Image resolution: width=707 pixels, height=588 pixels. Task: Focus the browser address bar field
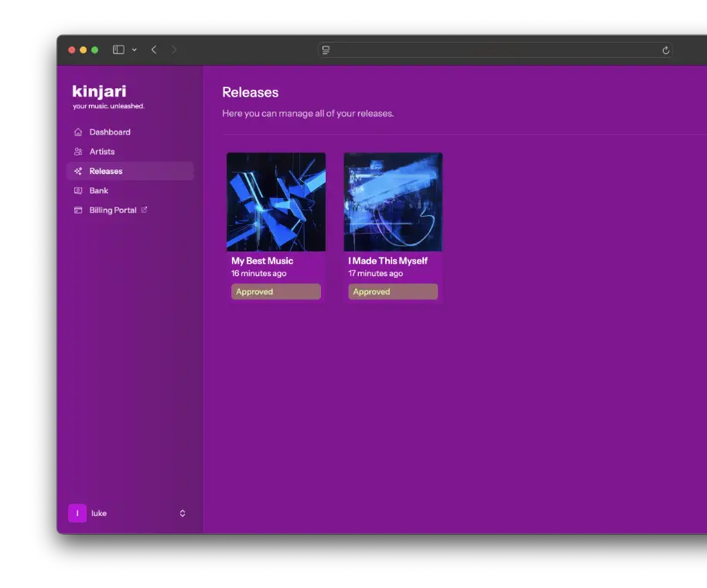pos(495,50)
